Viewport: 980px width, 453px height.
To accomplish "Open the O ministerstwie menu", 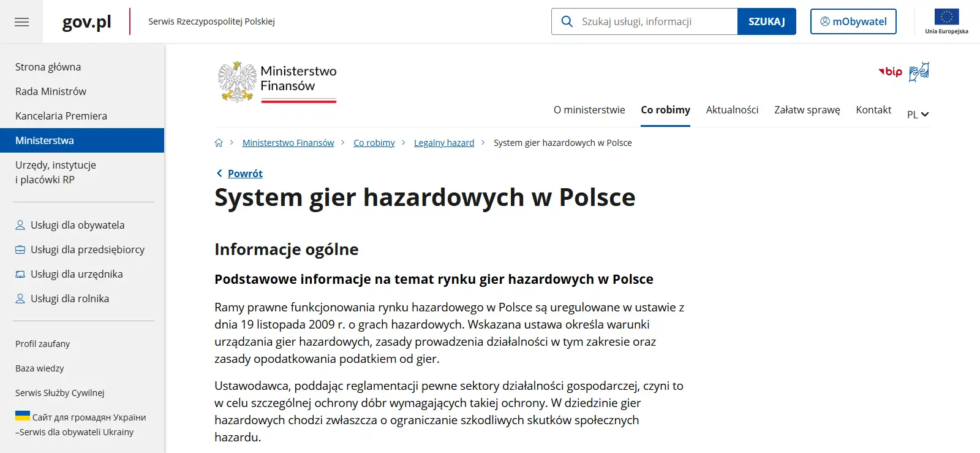I will coord(589,110).
